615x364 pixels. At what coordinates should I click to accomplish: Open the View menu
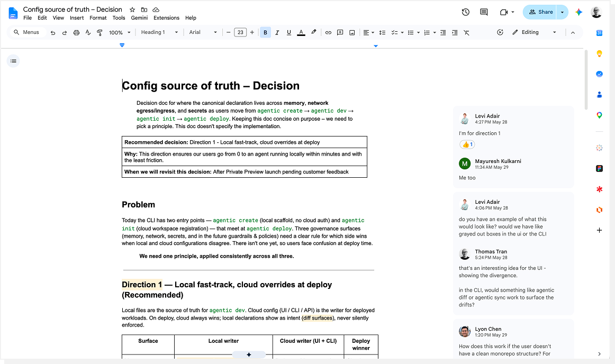tap(58, 17)
